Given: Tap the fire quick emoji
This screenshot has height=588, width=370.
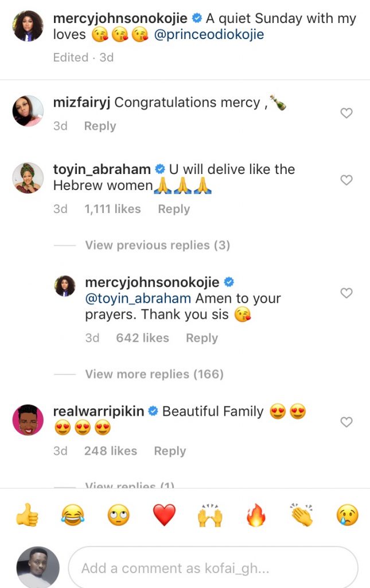Looking at the screenshot, I should point(256,514).
